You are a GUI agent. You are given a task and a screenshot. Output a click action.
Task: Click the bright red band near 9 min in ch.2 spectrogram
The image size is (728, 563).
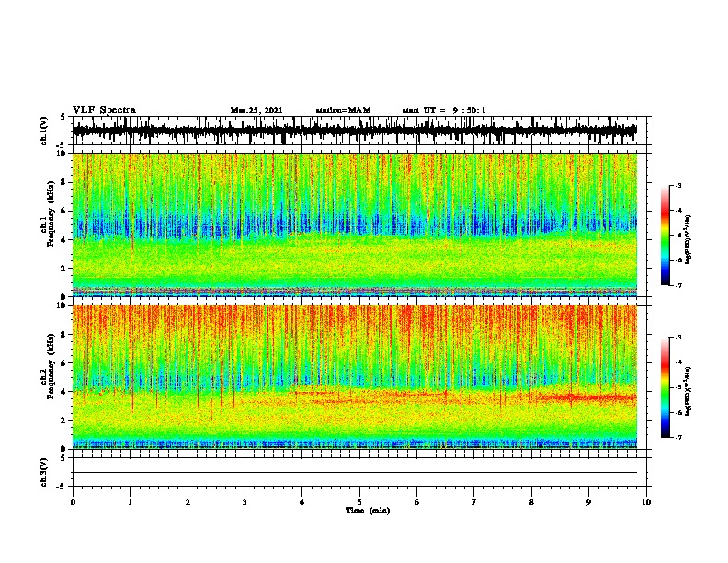coord(587,397)
